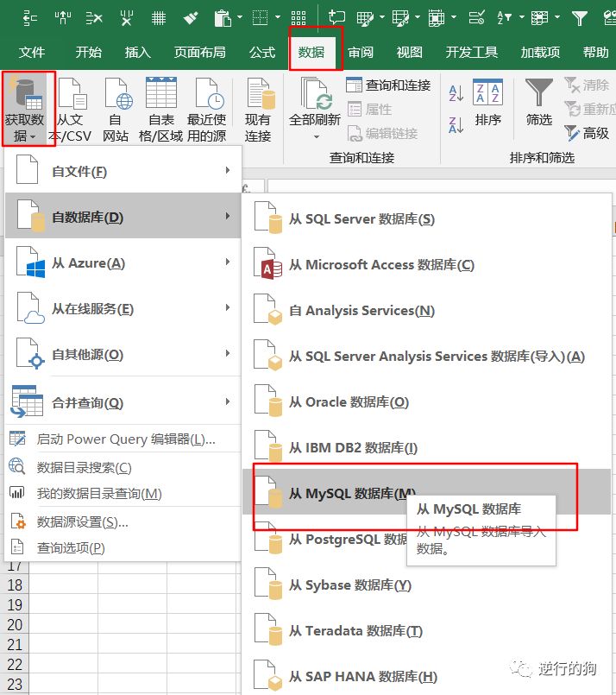
Task: Expand paste clipboard dropdown arrow in quick toolbar
Action: (240, 17)
